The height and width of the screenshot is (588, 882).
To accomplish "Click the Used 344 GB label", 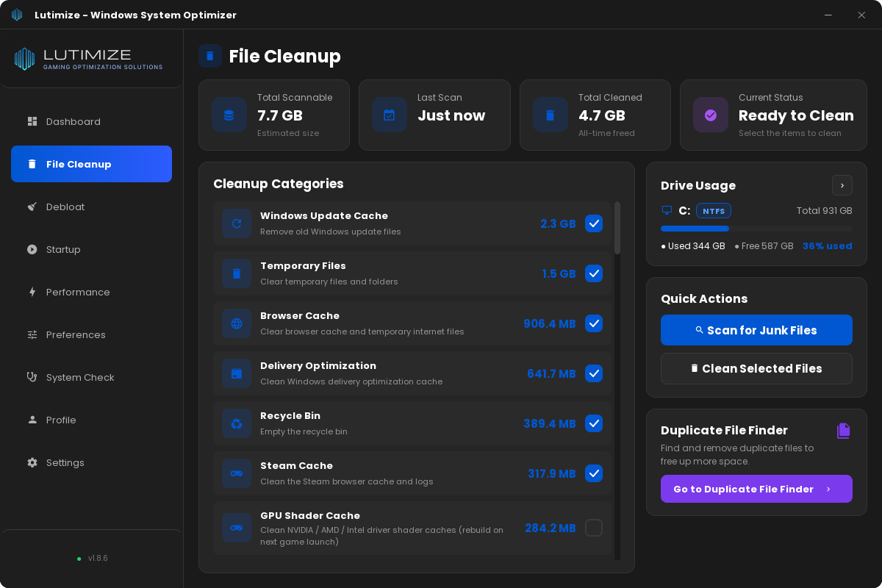I will point(693,246).
